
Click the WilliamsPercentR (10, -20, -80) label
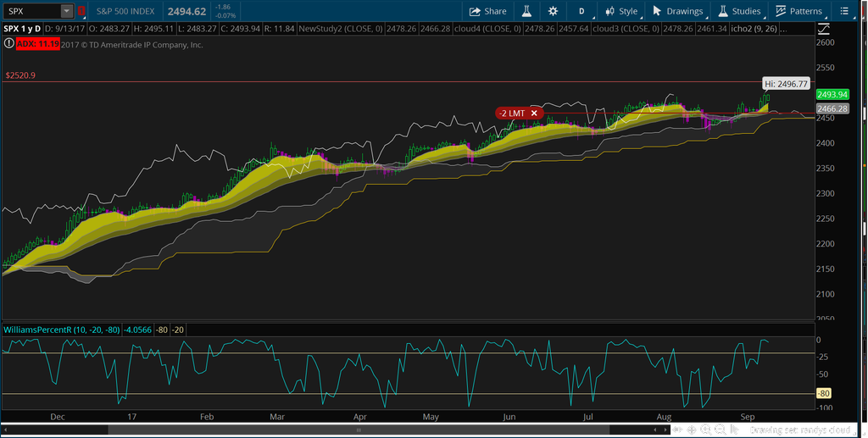pos(61,330)
